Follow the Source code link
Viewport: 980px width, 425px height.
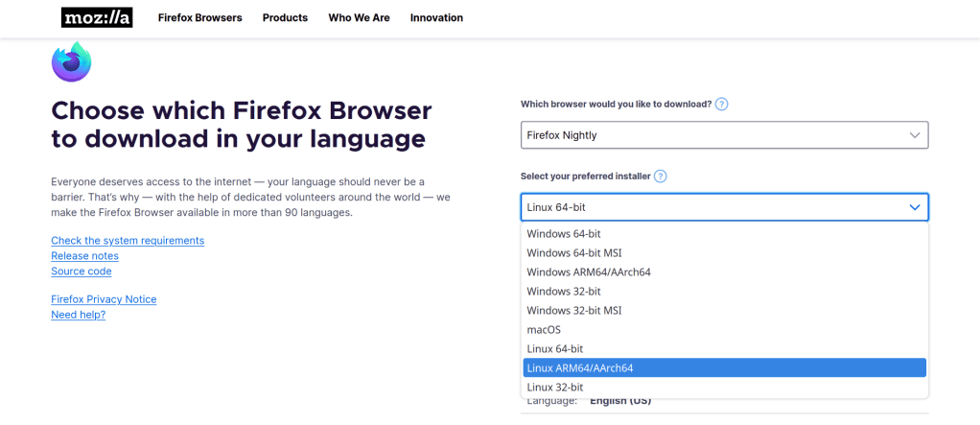click(82, 272)
